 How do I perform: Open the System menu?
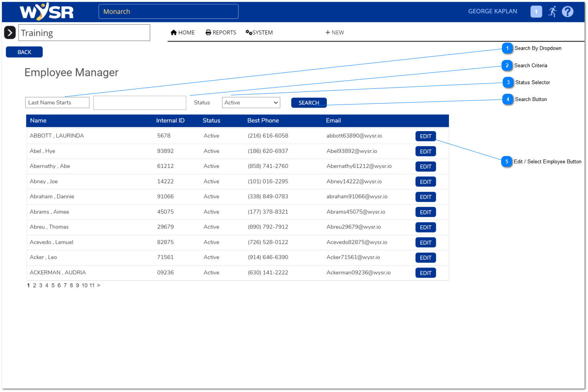[x=259, y=33]
